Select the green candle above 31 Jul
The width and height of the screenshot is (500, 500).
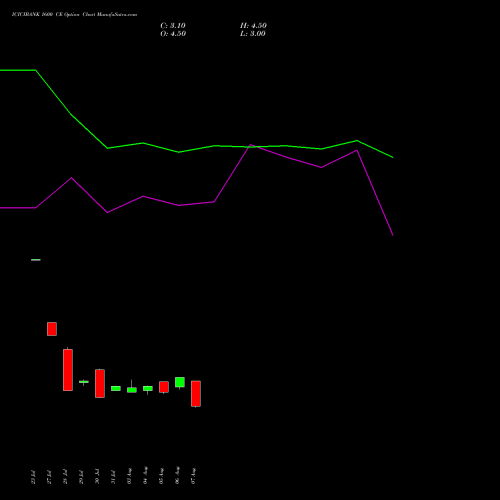[x=116, y=388]
